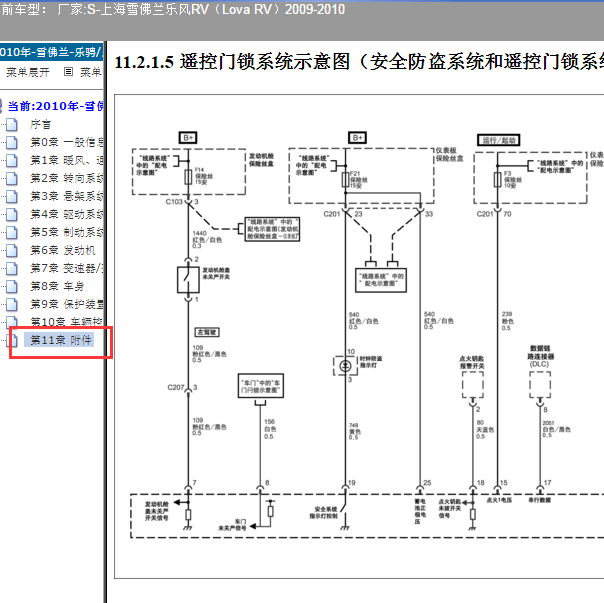Click the page icon beside 第2章 转向系统
Image resolution: width=604 pixels, height=603 pixels.
[12, 178]
